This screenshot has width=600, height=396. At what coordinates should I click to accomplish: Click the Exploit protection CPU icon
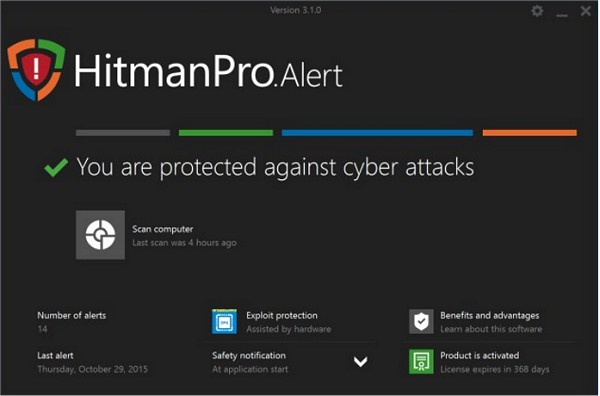(224, 321)
